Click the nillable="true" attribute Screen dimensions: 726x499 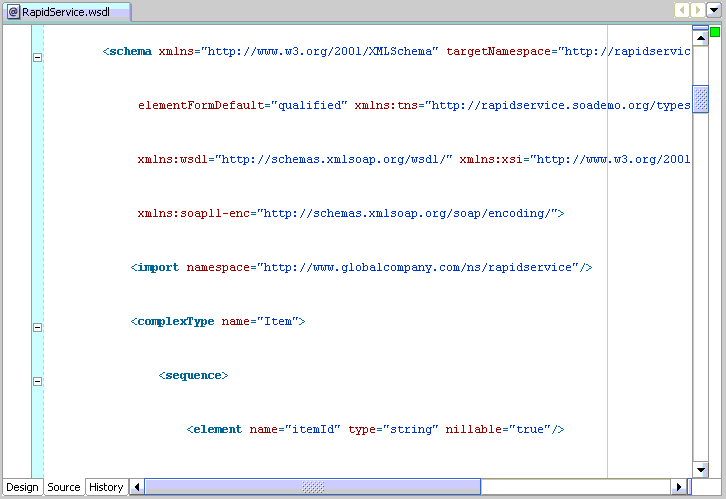point(498,430)
